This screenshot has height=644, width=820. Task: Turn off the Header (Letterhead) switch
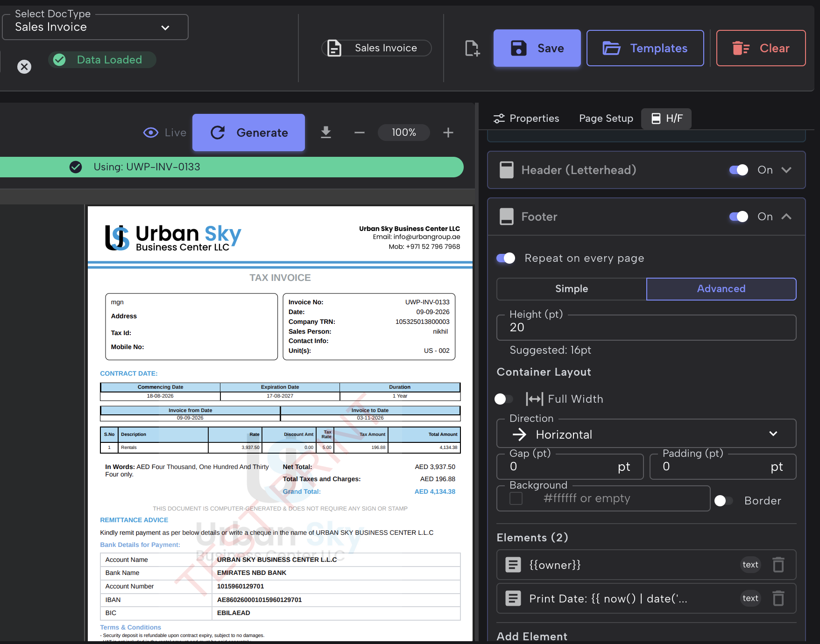(739, 170)
